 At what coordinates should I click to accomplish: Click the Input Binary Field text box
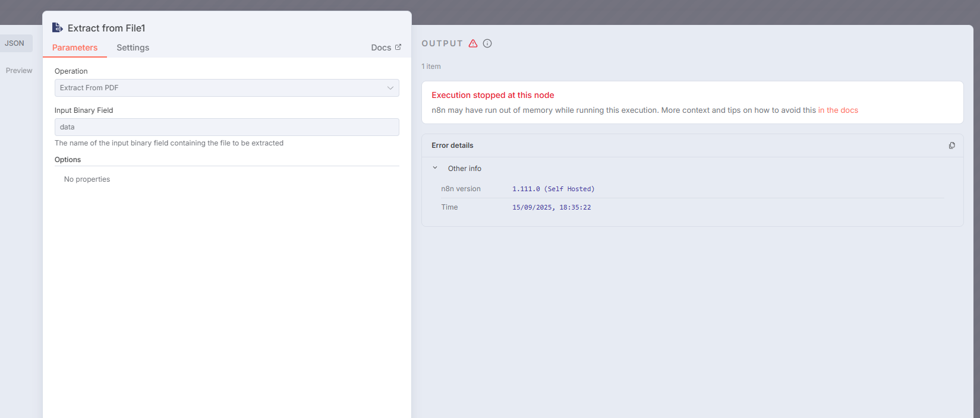point(226,127)
